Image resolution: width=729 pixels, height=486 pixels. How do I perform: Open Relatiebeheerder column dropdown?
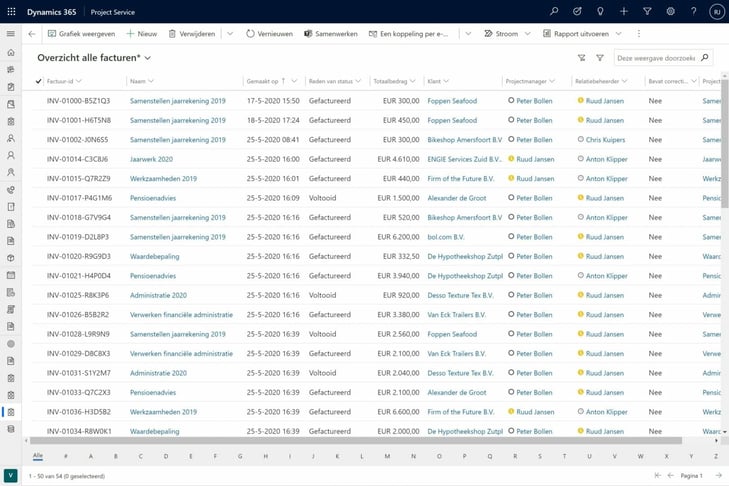(x=624, y=81)
